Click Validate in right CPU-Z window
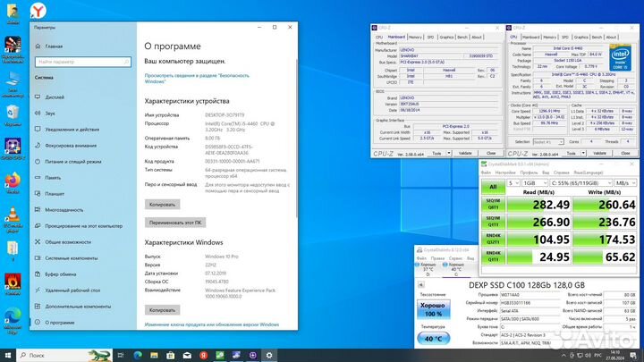The height and width of the screenshot is (362, 644). click(x=599, y=153)
